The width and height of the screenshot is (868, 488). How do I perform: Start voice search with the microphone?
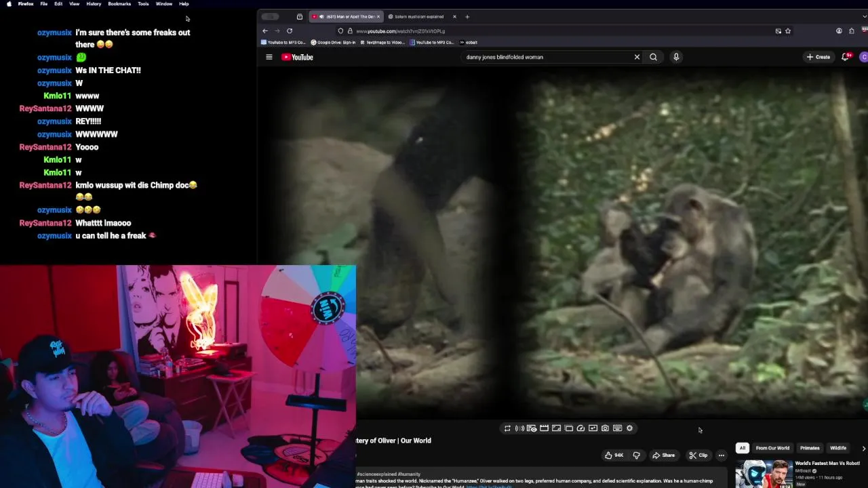[676, 57]
